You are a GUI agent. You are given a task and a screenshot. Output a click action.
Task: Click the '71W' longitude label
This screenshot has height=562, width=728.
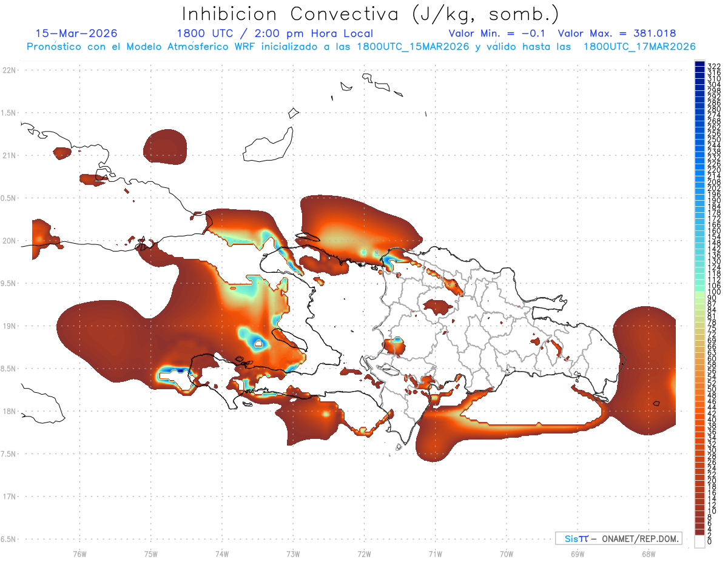435,554
